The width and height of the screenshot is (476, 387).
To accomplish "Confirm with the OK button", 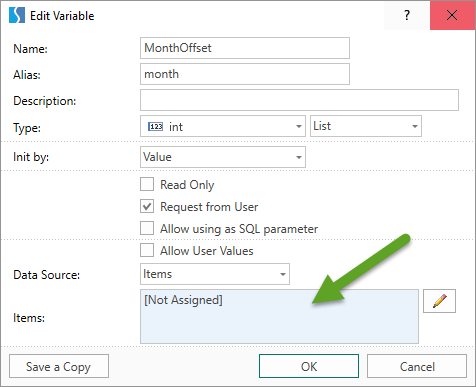I will click(x=309, y=366).
